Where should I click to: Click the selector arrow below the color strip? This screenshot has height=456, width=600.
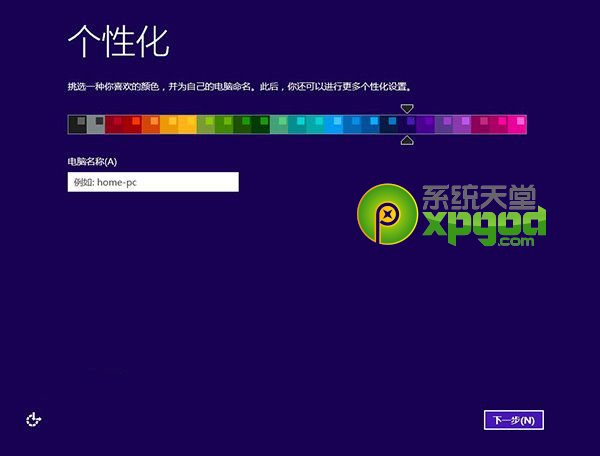406,140
